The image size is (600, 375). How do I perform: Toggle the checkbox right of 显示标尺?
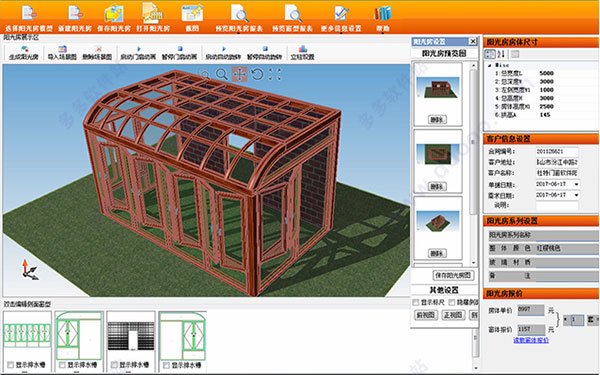pyautogui.click(x=452, y=302)
